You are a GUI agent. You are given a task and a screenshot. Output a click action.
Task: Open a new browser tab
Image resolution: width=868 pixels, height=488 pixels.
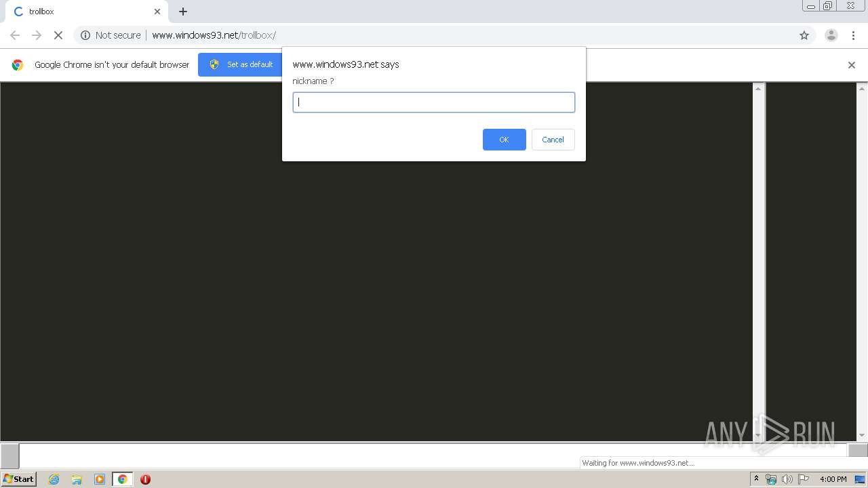click(x=183, y=12)
